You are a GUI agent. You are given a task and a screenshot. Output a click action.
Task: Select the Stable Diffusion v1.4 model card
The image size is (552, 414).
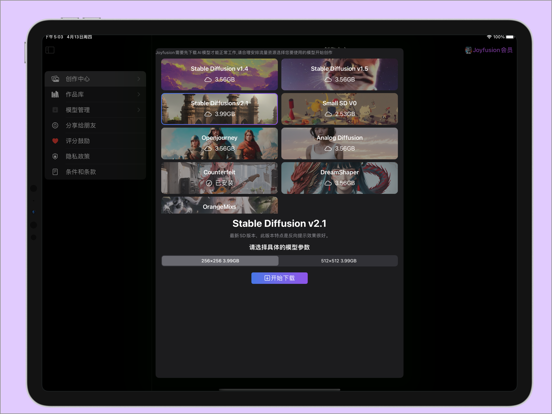(219, 74)
